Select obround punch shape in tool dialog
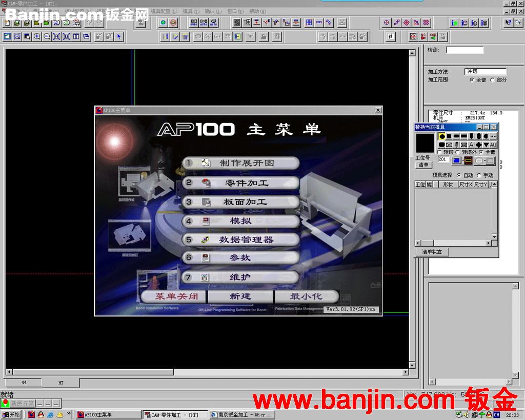 pos(456,136)
